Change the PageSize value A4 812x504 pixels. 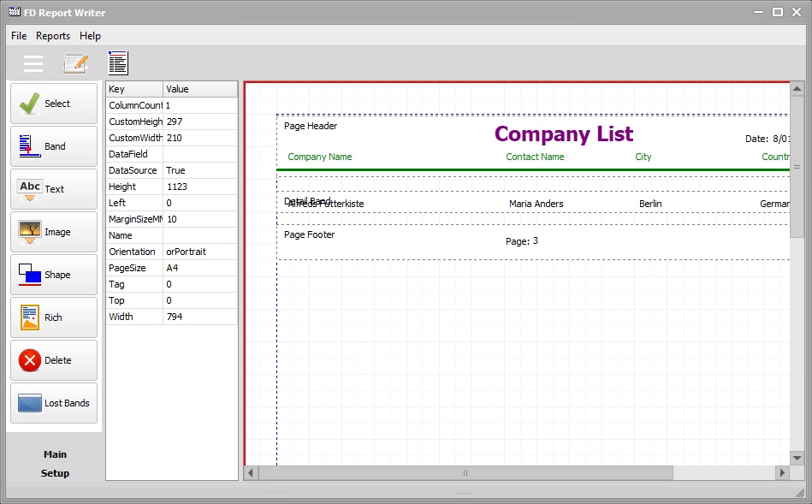200,268
